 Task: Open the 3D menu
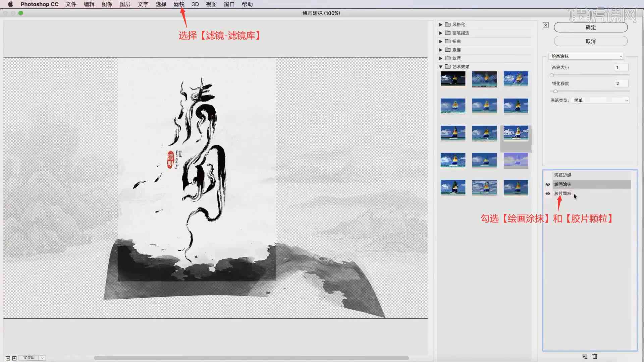[x=195, y=4]
